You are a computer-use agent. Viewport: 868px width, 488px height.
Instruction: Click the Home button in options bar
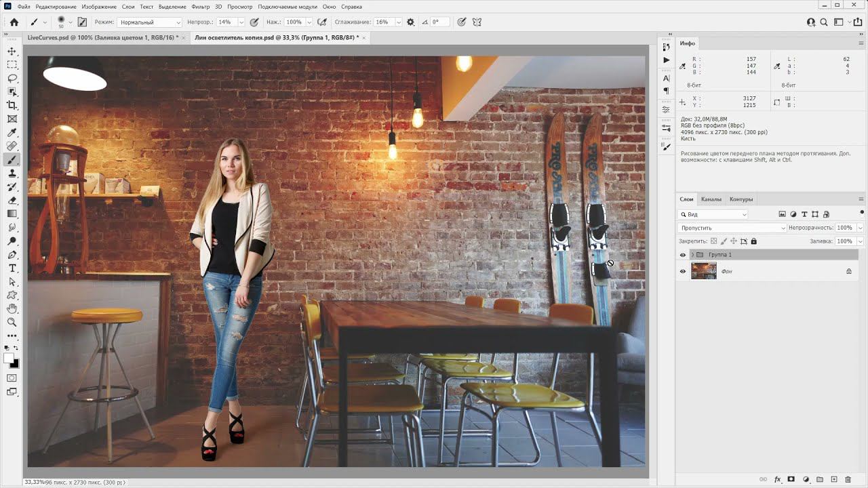pyautogui.click(x=14, y=22)
